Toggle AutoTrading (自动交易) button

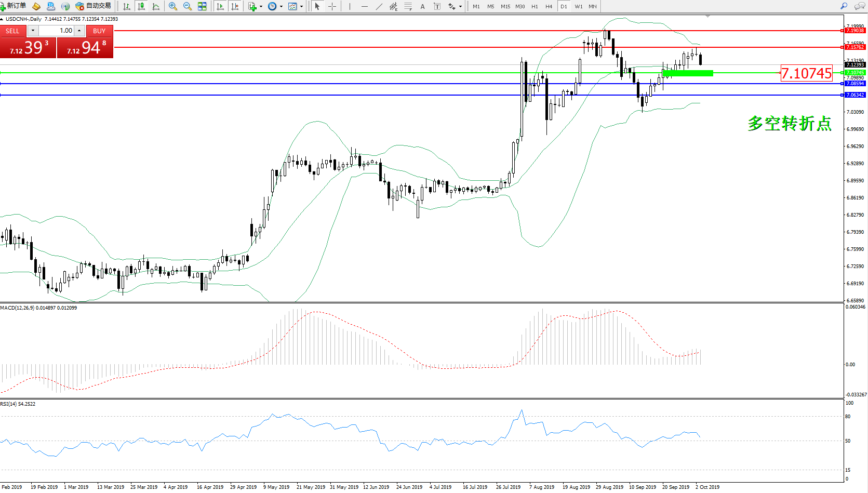(x=94, y=6)
